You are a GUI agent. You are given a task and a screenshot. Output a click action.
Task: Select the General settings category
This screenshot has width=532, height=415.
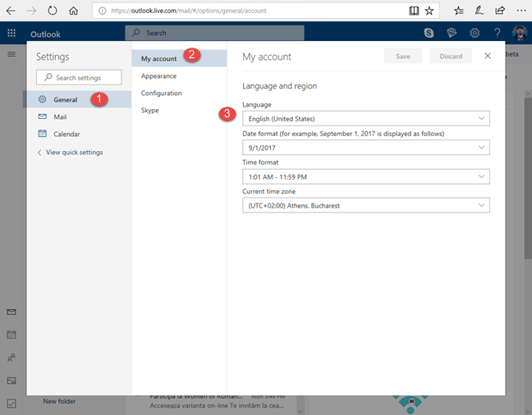tap(77, 99)
